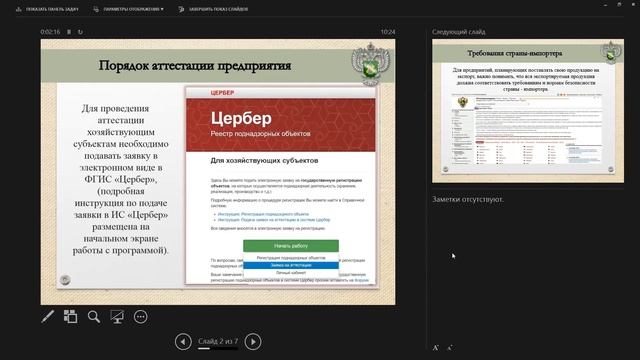Screen dimensions: 640x360
Task: Click the clock reading '10:24'
Action: 388,32
